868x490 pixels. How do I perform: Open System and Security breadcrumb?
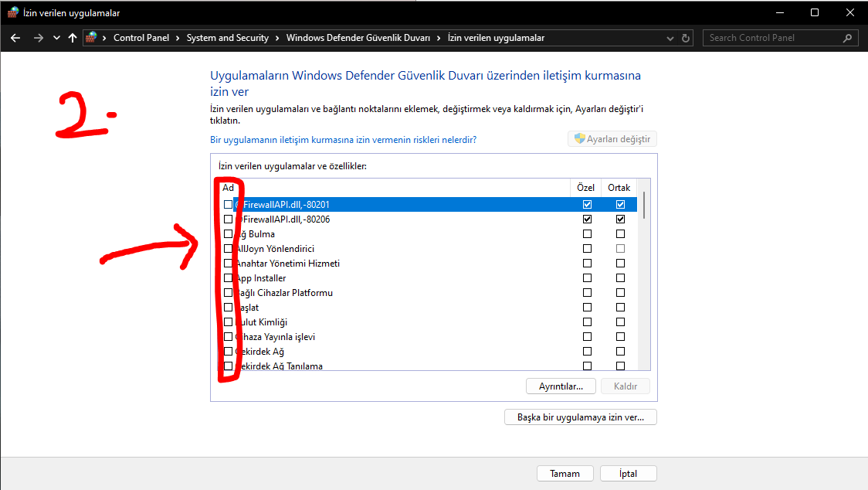[x=228, y=38]
